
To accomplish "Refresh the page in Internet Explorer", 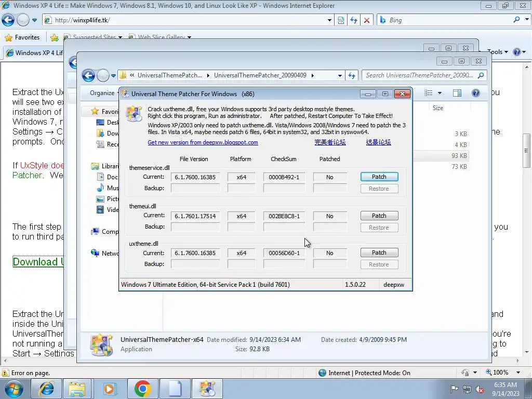I will click(353, 20).
